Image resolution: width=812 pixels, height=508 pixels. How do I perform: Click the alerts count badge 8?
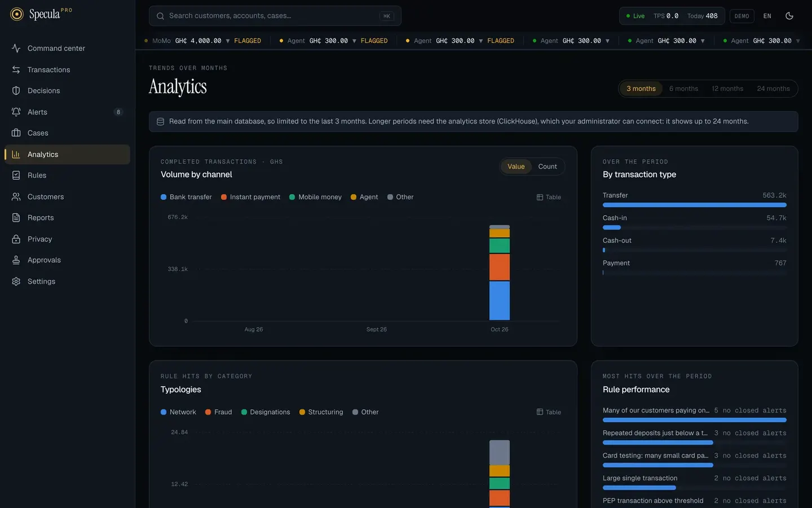[118, 112]
